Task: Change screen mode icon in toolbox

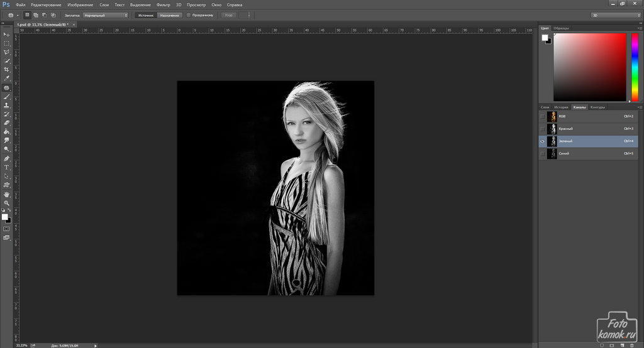Action: pyautogui.click(x=6, y=237)
